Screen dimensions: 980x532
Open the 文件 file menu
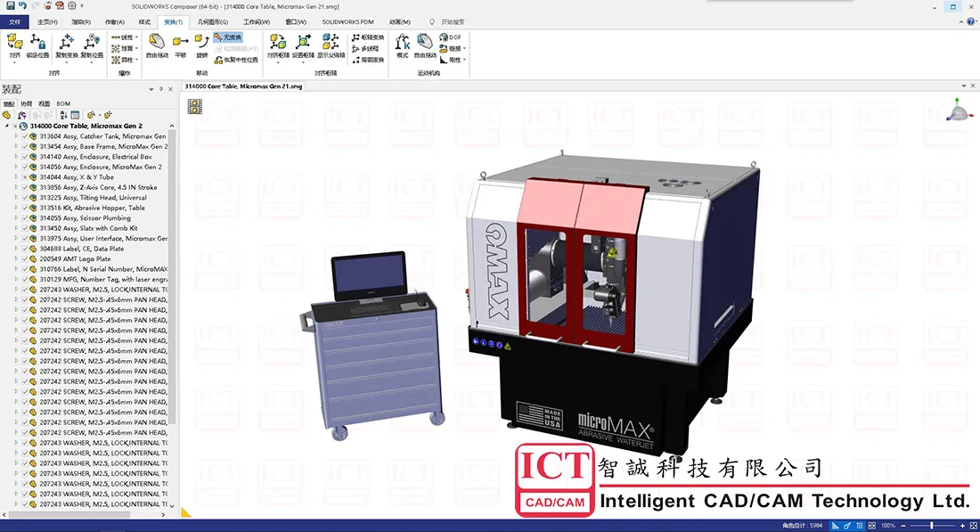[x=14, y=22]
